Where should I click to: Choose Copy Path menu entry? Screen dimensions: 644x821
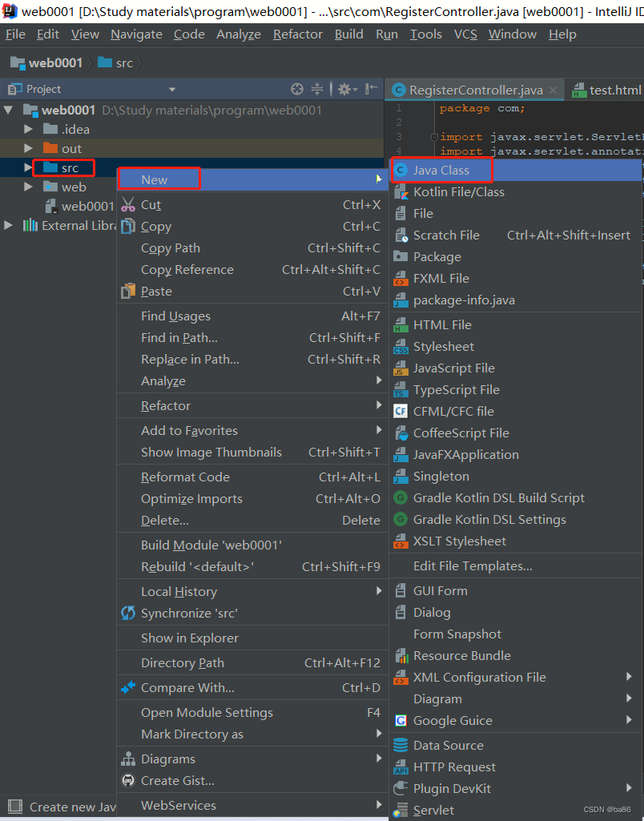252,248
